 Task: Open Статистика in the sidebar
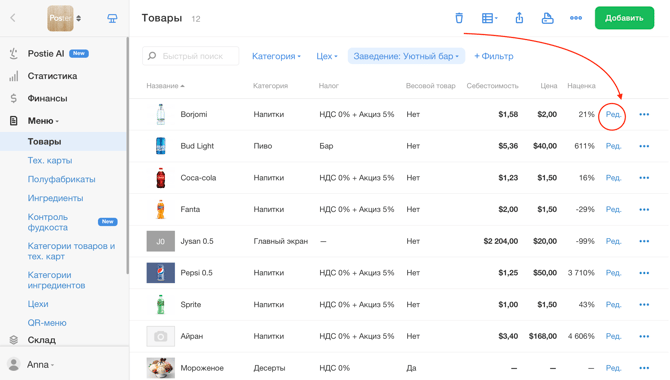pyautogui.click(x=53, y=76)
